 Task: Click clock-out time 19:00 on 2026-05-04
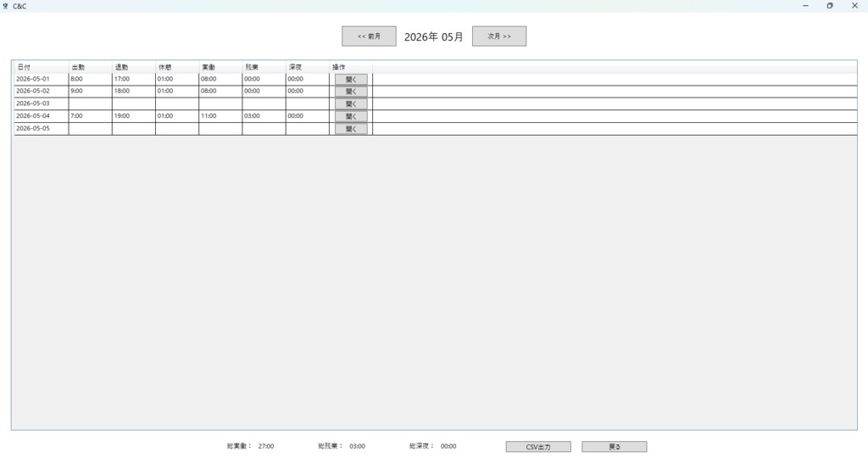[x=133, y=116]
